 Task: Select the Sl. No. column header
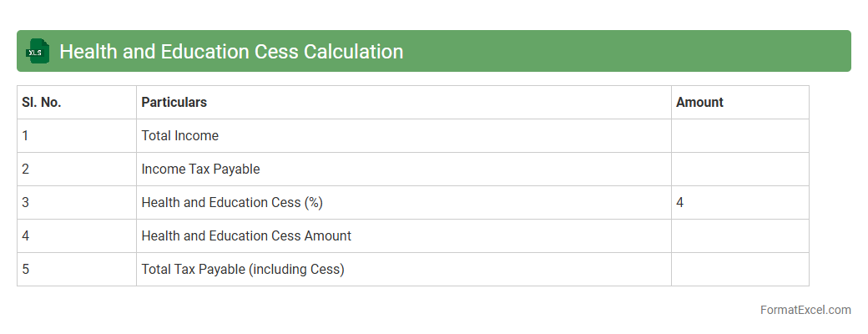coord(42,103)
